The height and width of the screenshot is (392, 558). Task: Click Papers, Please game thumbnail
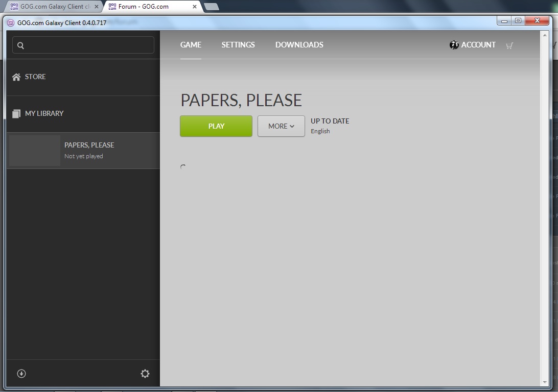[x=35, y=151]
